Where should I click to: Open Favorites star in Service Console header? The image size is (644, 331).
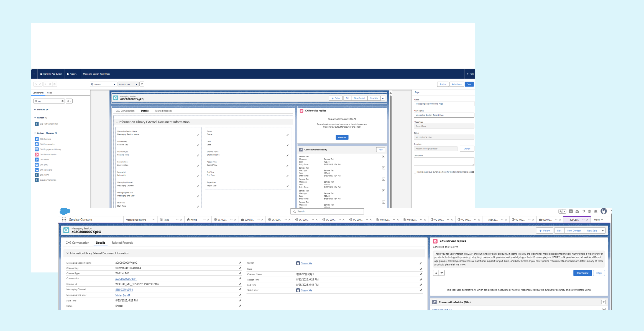[561, 211]
